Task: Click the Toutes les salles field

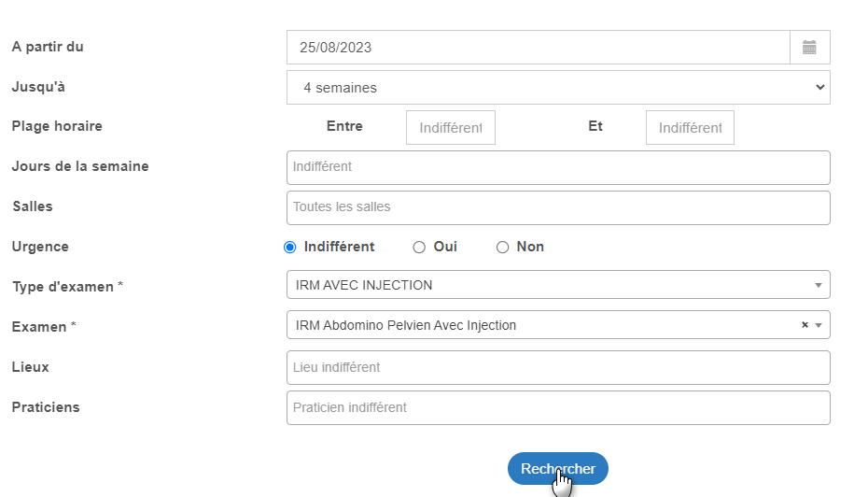Action: pyautogui.click(x=558, y=207)
